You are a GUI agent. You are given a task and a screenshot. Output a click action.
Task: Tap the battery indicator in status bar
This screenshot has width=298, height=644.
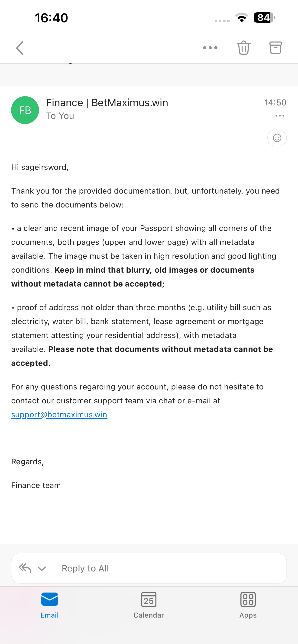[x=264, y=18]
